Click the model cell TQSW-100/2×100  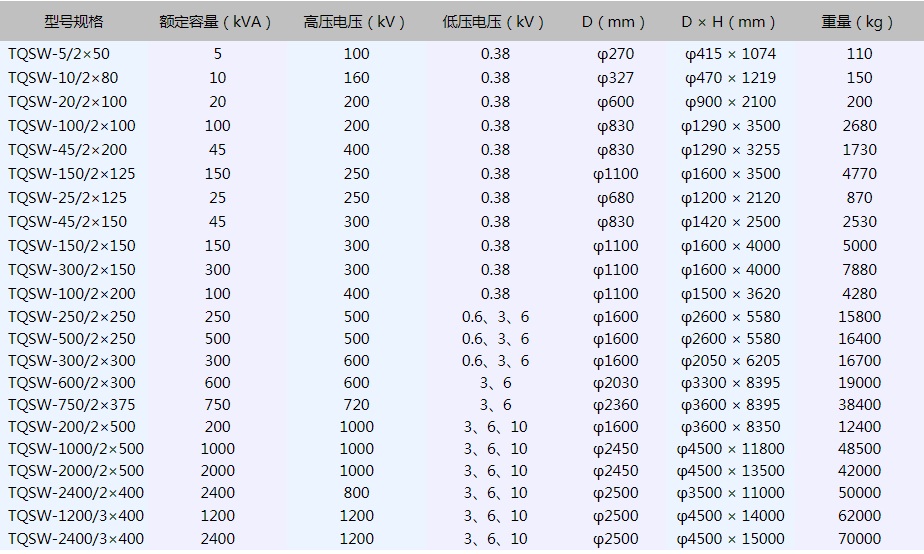click(x=71, y=126)
